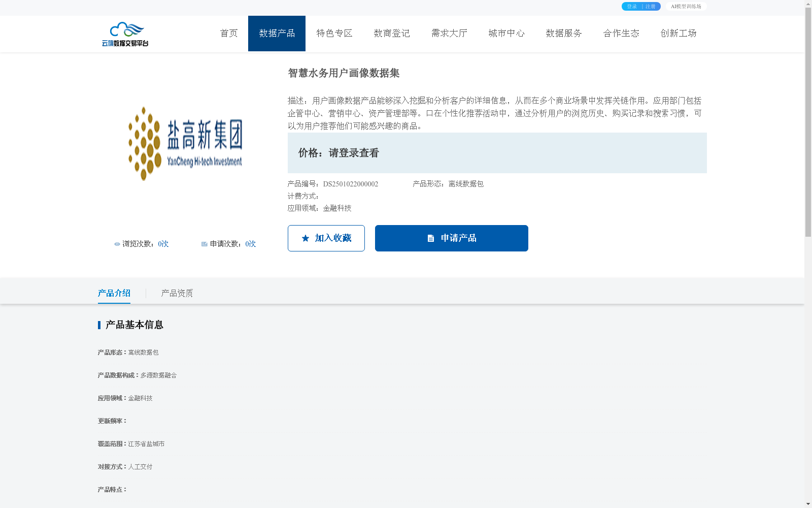Click the 申请产品 button
812x508 pixels.
452,238
